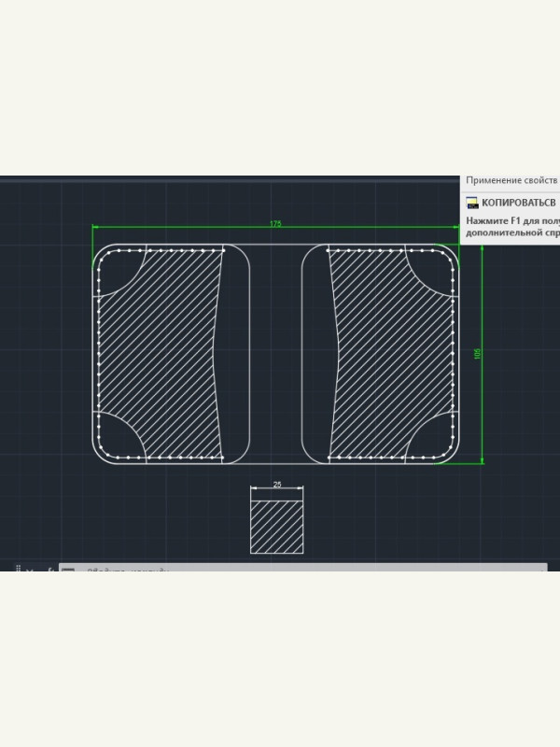The width and height of the screenshot is (560, 747).
Task: Click the 'Нажмите F1' help text
Action: click(x=511, y=221)
